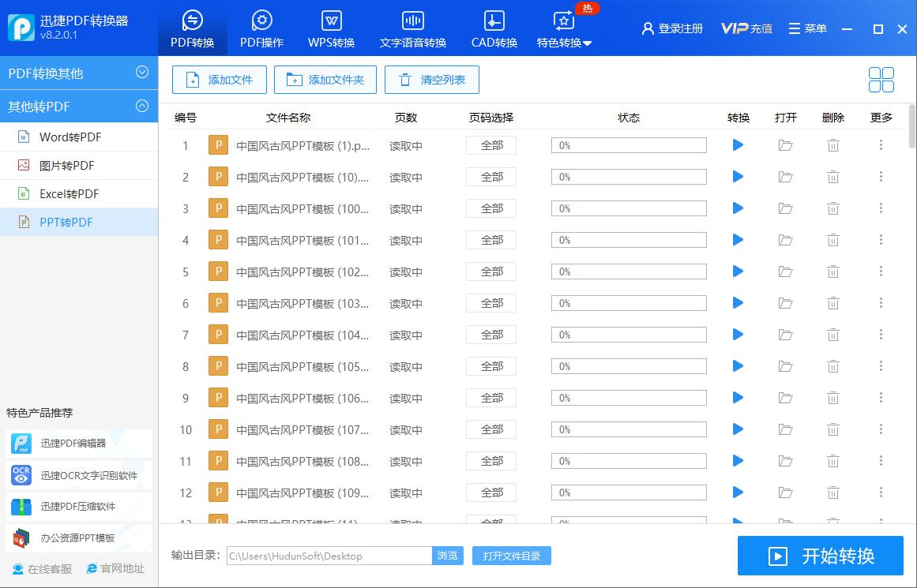
Task: Click the grid view icon above the file list
Action: [x=880, y=79]
